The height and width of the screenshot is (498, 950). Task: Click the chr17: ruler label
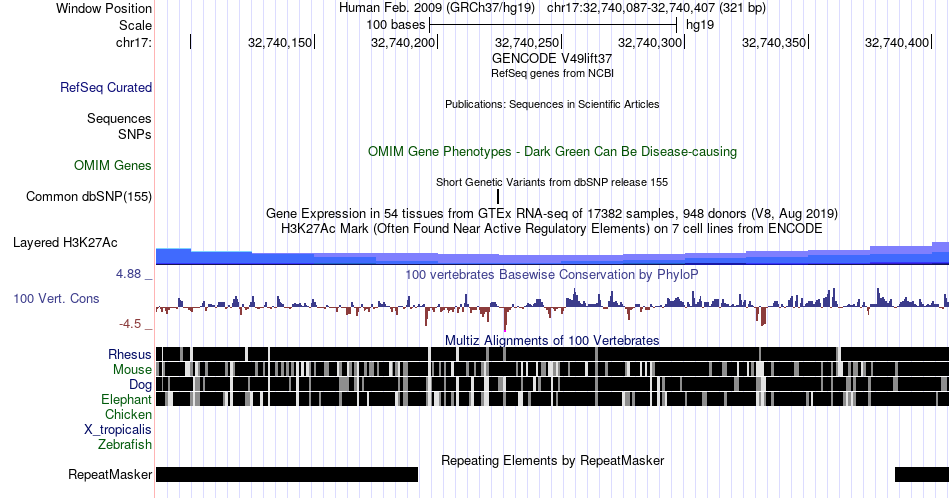coord(134,42)
